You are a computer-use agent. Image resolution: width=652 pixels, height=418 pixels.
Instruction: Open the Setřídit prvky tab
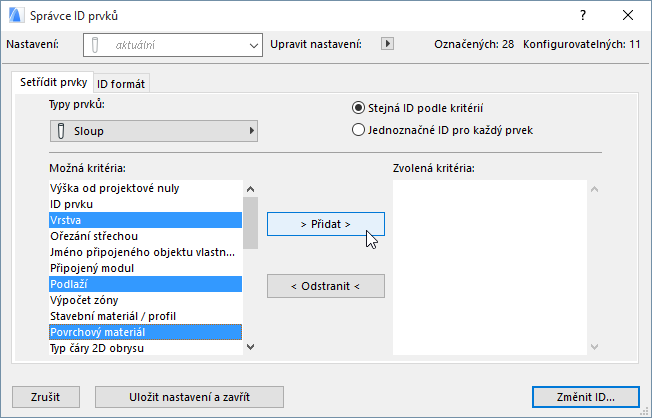(x=54, y=82)
